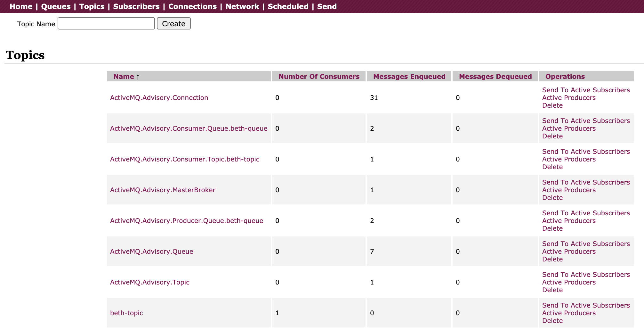
Task: Open the Network page
Action: [242, 6]
